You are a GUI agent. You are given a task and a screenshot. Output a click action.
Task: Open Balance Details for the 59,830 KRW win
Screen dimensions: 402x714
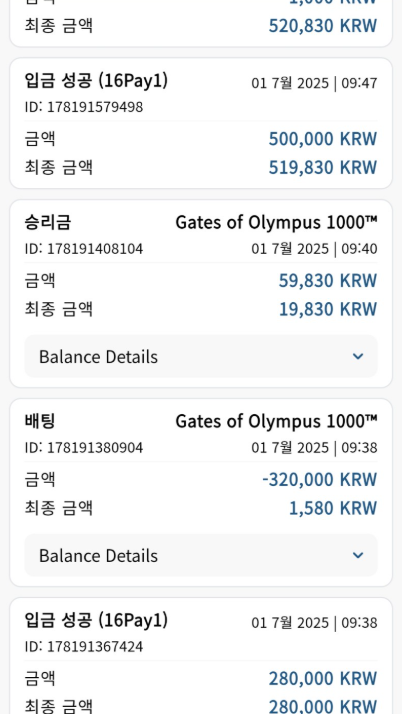point(201,356)
